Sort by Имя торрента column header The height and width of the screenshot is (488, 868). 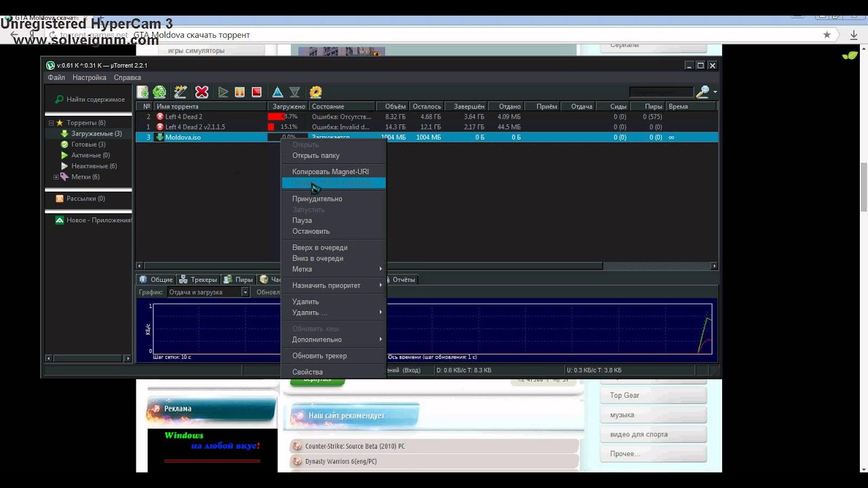[x=210, y=106]
